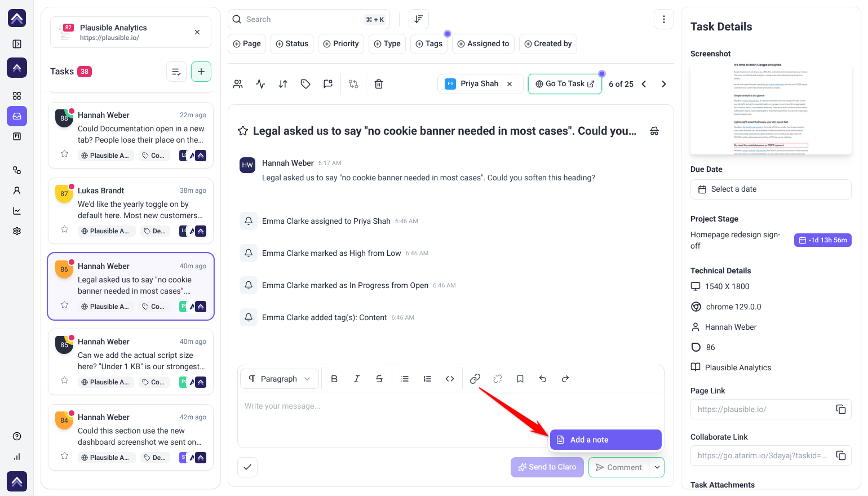
Task: Open the Type filter chip
Action: point(387,44)
